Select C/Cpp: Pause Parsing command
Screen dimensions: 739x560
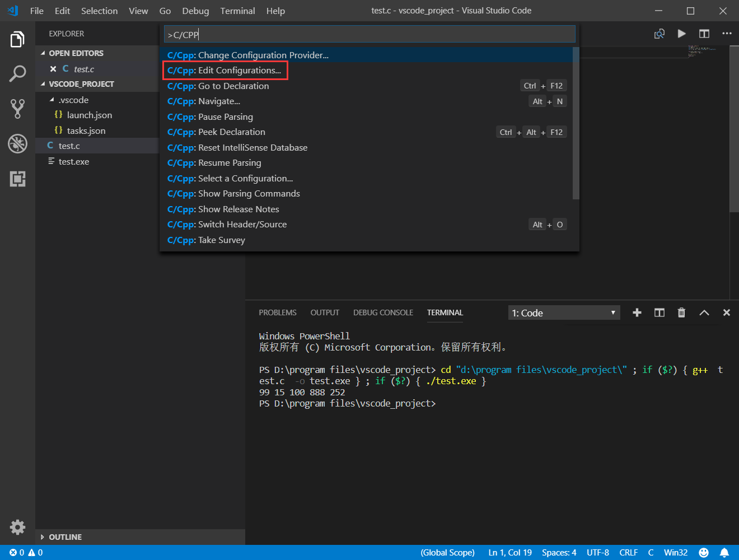tap(366, 116)
